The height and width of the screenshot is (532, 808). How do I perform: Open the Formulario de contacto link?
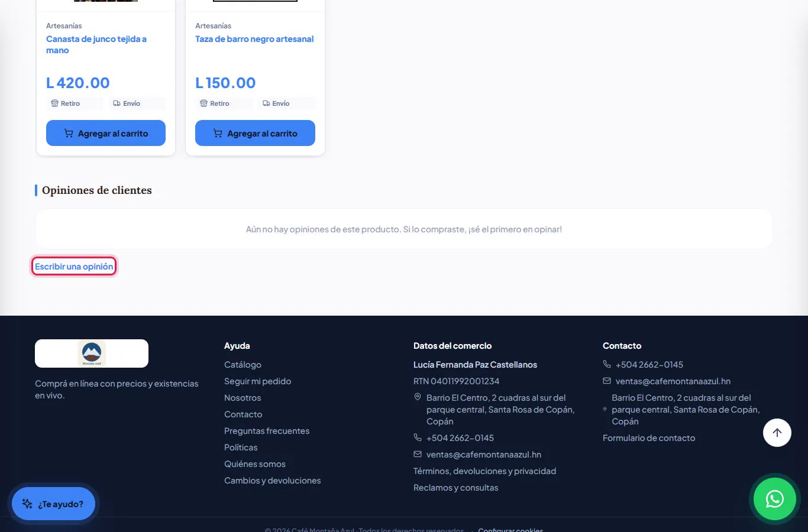(649, 438)
